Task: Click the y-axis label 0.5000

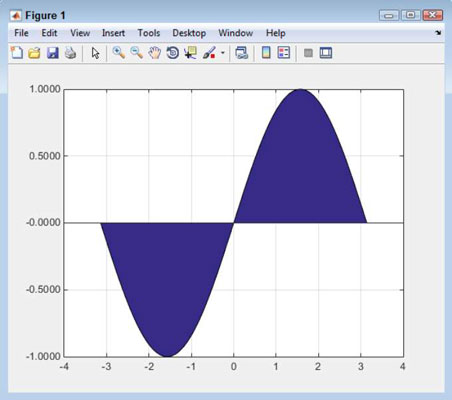Action: [x=45, y=156]
